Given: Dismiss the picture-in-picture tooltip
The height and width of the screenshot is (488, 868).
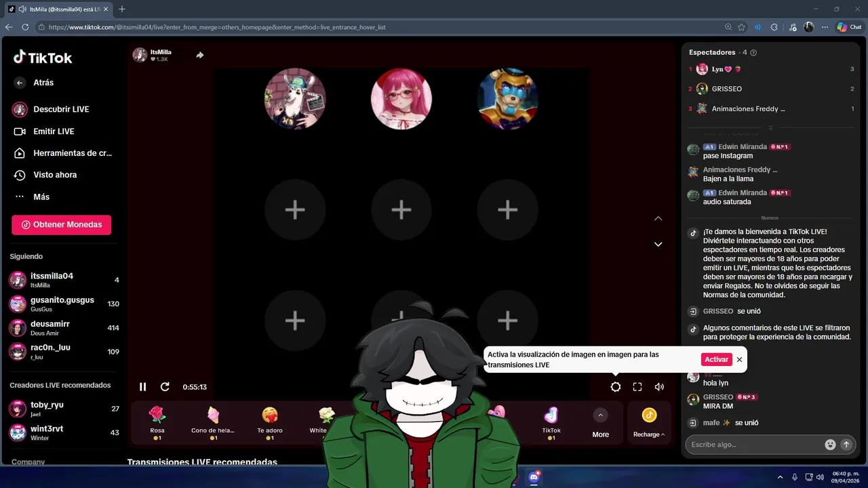Looking at the screenshot, I should (x=740, y=359).
